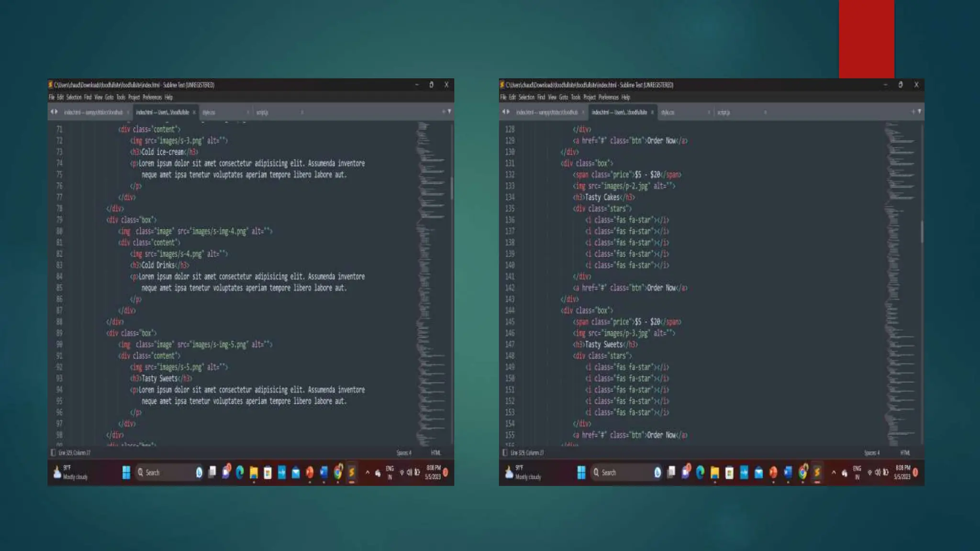The width and height of the screenshot is (980, 551).
Task: Expand hidden system tray icons in right taskbar
Action: point(834,473)
